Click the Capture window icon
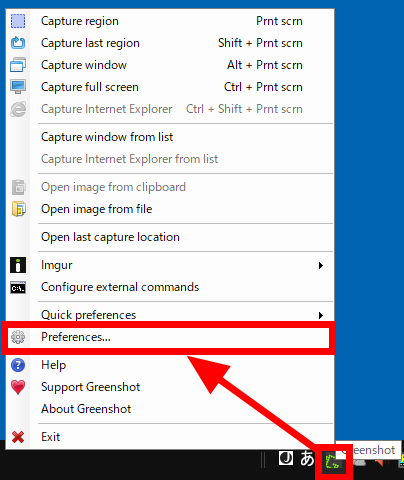 pos(18,65)
